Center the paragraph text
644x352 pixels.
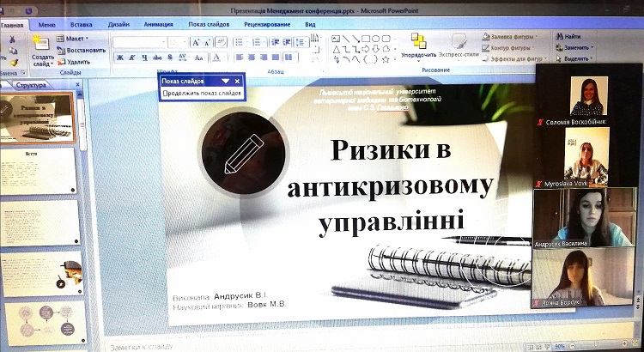(252, 57)
